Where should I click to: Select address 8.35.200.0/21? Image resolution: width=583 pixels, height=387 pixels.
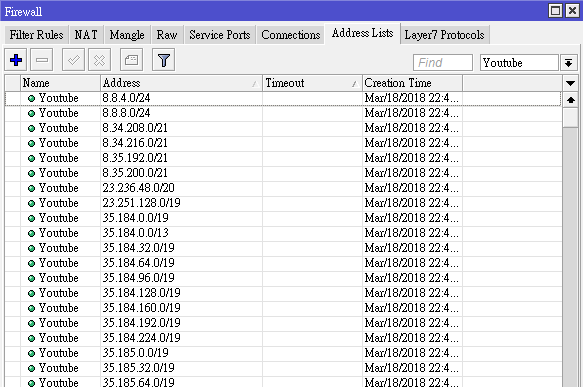[x=283, y=173]
